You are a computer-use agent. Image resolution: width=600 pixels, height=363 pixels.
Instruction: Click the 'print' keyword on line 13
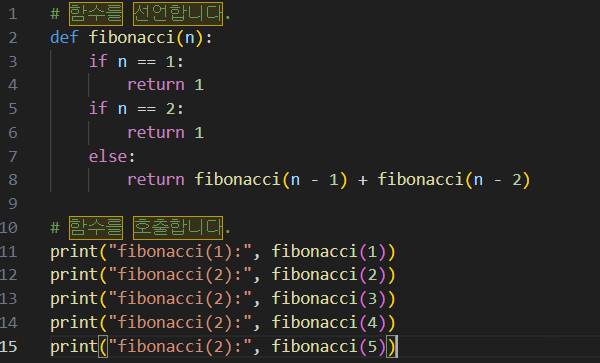(x=74, y=299)
